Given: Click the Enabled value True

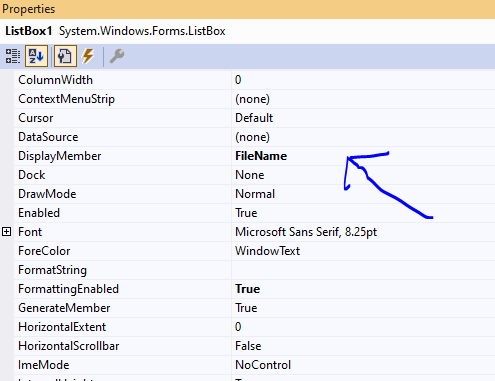Looking at the screenshot, I should point(246,213).
